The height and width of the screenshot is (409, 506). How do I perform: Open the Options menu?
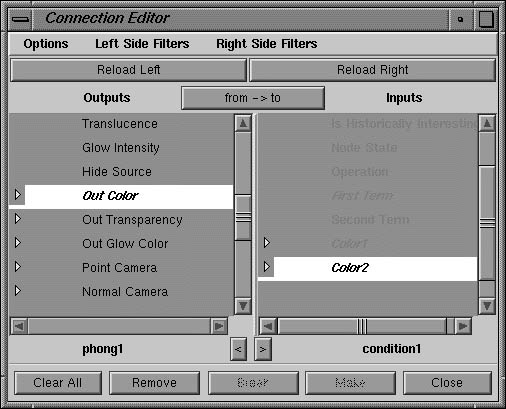[x=46, y=44]
